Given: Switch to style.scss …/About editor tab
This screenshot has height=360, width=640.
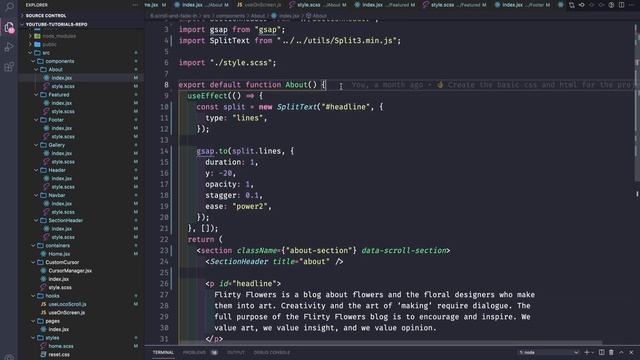Looking at the screenshot, I should (318, 5).
